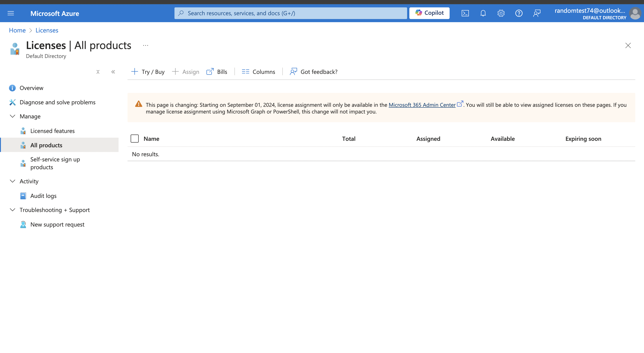This screenshot has width=644, height=353.
Task: Open Audit logs
Action: 43,196
